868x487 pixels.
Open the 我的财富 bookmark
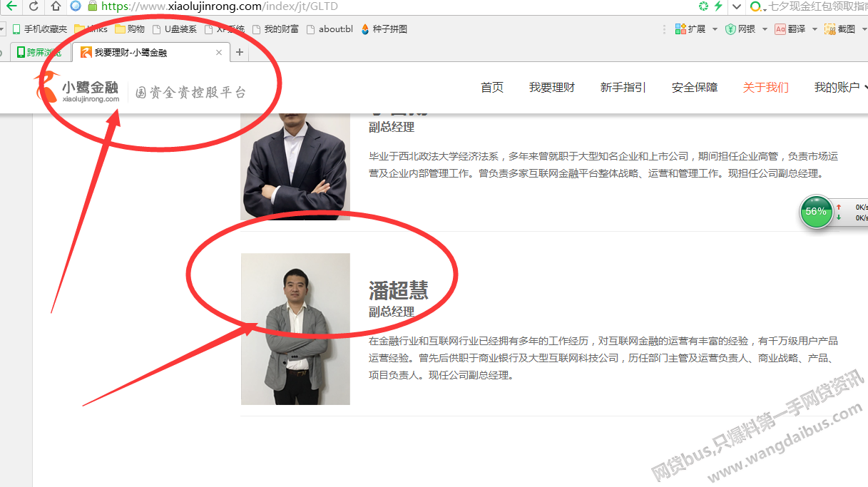(x=275, y=29)
